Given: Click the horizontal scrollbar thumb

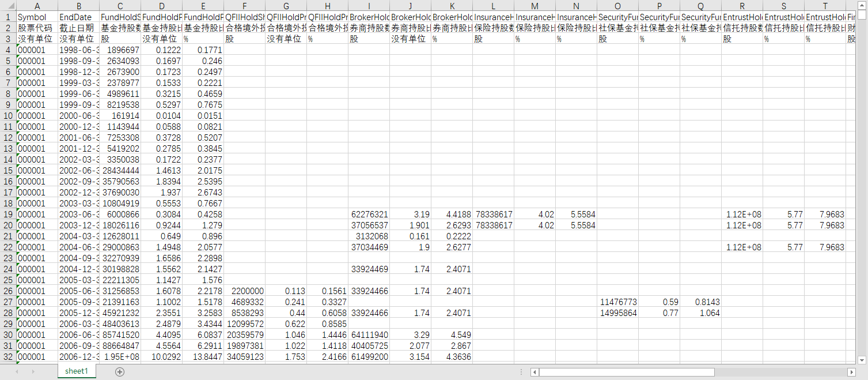Looking at the screenshot, I should point(627,372).
